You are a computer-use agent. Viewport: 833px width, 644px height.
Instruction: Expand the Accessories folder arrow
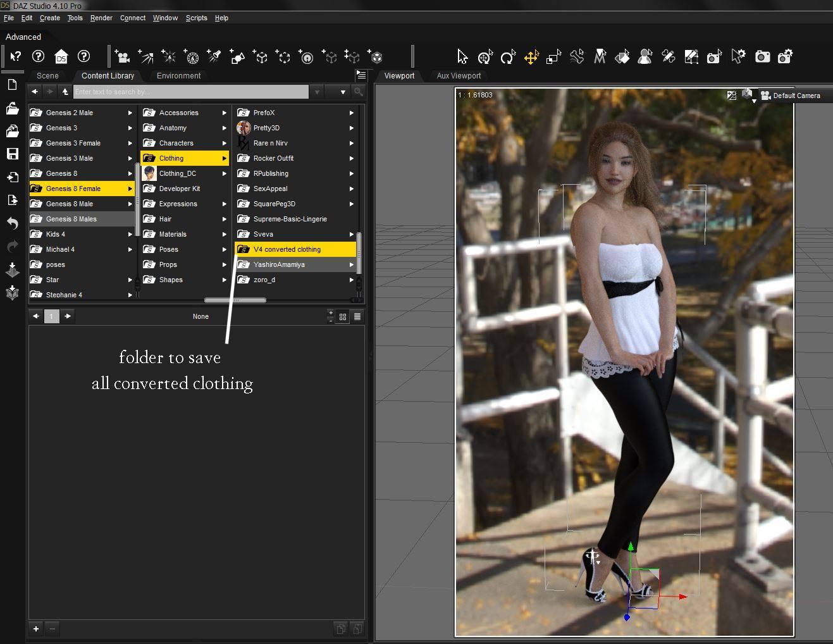click(x=224, y=113)
